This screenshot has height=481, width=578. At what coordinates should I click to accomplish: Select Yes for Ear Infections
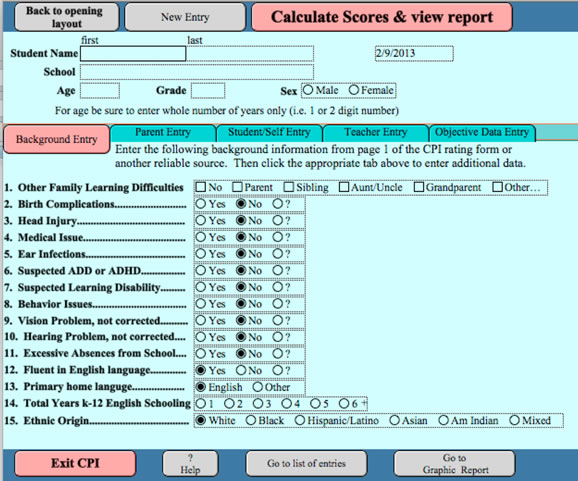tap(201, 254)
